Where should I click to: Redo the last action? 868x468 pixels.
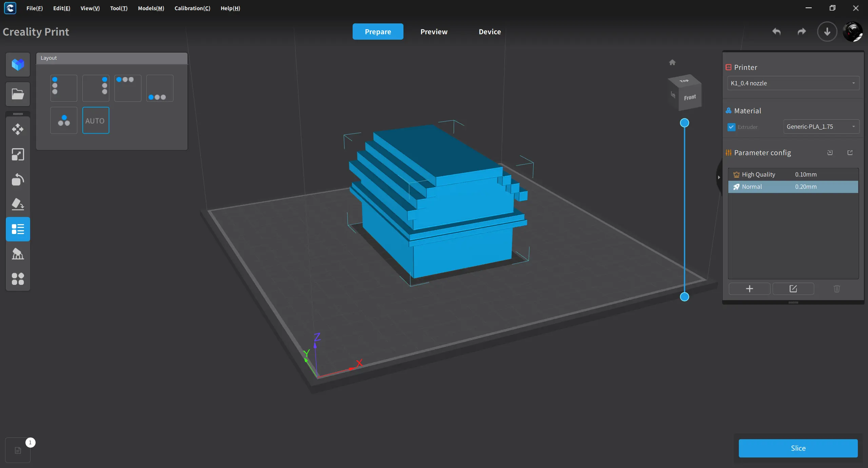click(x=802, y=32)
